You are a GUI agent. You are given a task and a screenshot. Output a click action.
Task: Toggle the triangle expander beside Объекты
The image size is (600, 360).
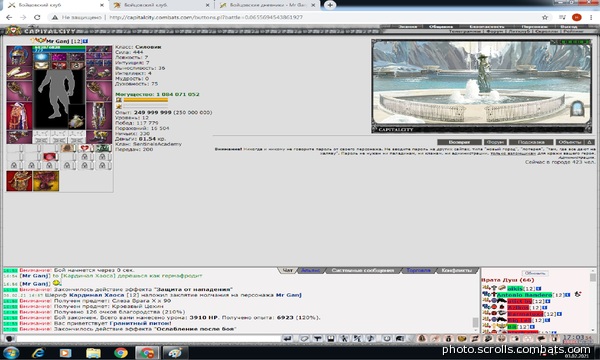pos(589,142)
